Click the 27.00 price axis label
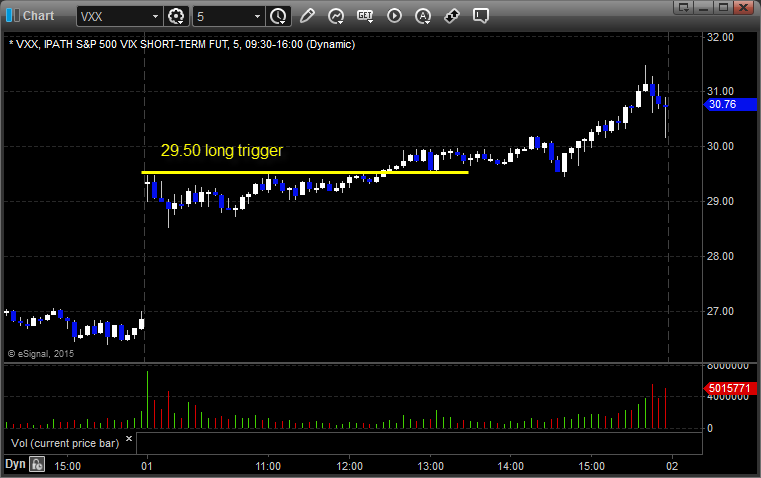 click(720, 311)
